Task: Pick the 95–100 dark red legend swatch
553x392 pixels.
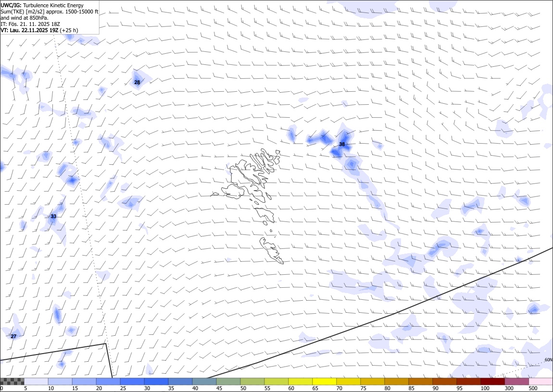Action: coord(468,381)
